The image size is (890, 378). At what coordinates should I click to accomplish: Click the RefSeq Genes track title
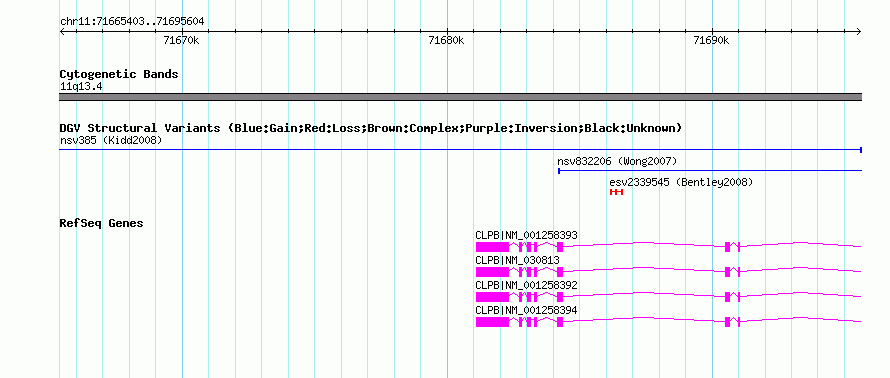[x=101, y=223]
